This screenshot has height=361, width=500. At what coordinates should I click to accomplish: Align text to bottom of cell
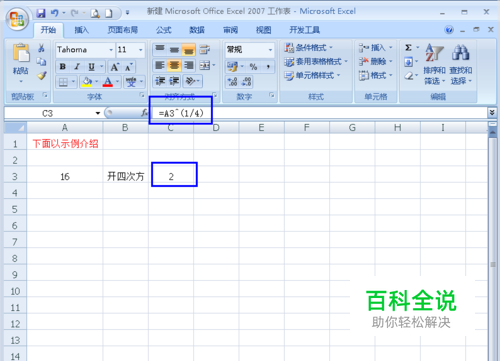(188, 49)
